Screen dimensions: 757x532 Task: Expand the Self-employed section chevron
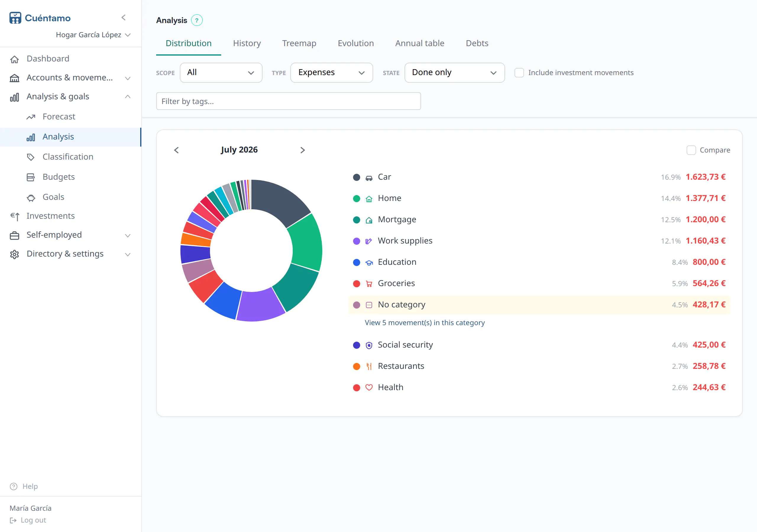pos(127,235)
